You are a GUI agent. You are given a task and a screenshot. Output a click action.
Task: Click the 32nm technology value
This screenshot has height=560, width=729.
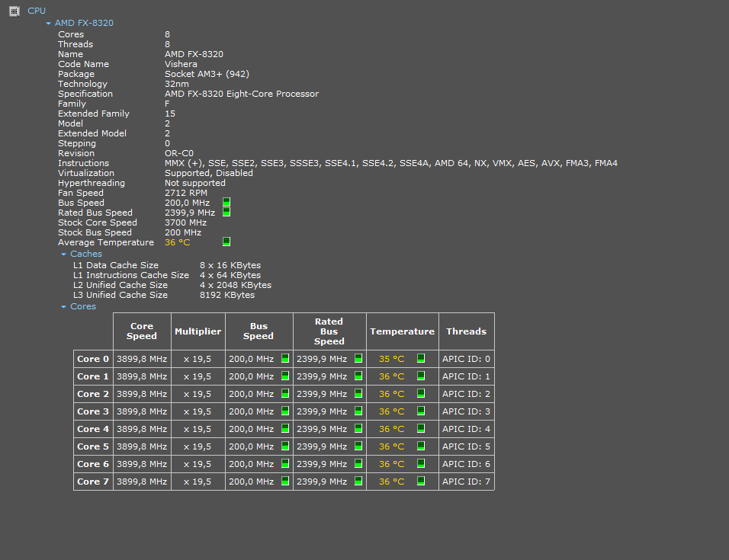(x=177, y=84)
